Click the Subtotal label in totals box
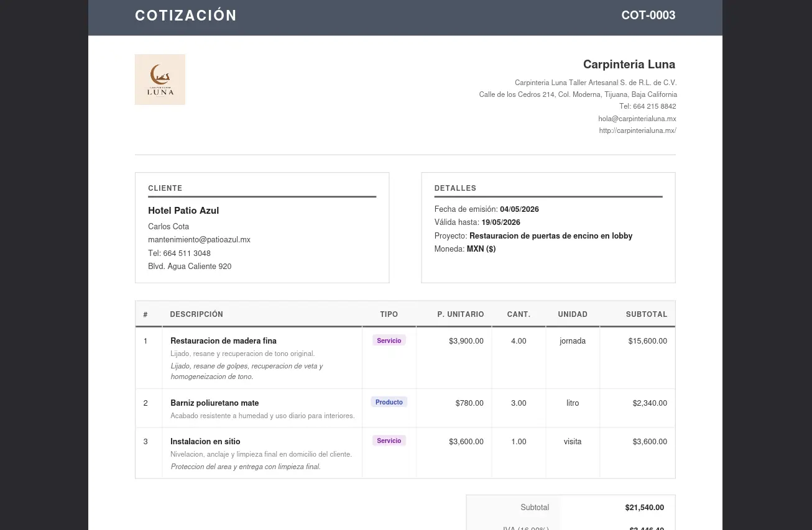 pyautogui.click(x=535, y=508)
